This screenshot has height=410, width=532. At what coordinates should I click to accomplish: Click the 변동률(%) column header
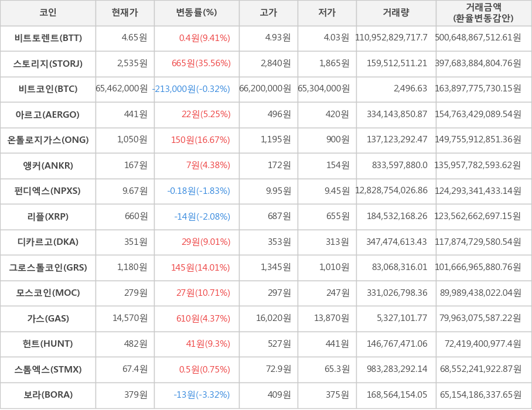[196, 13]
